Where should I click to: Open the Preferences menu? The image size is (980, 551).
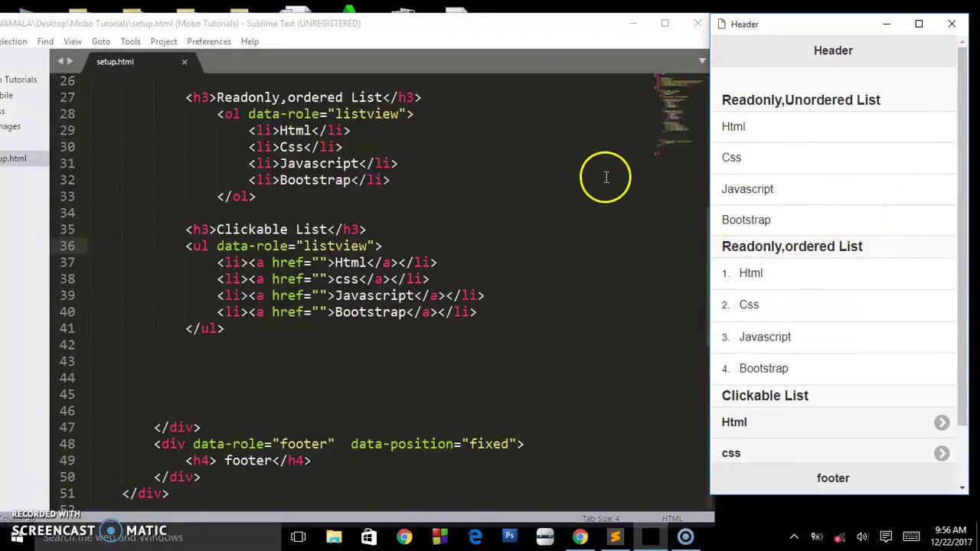tap(209, 41)
